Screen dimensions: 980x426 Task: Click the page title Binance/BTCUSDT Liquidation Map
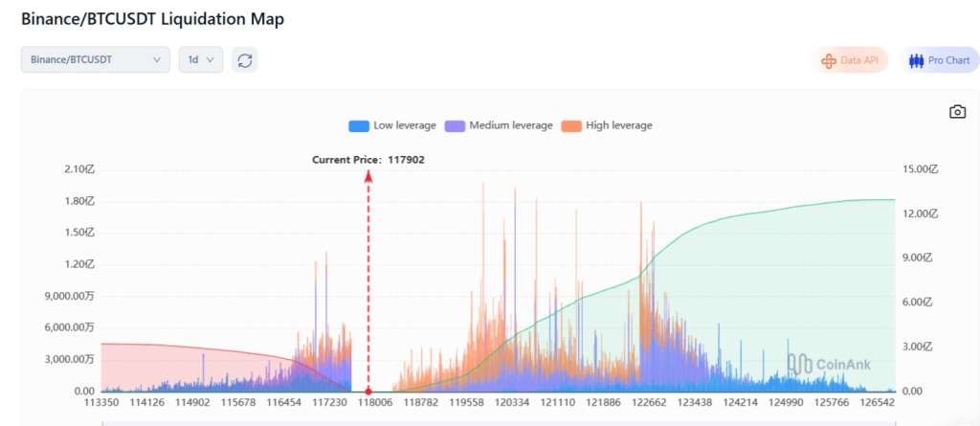(x=152, y=19)
